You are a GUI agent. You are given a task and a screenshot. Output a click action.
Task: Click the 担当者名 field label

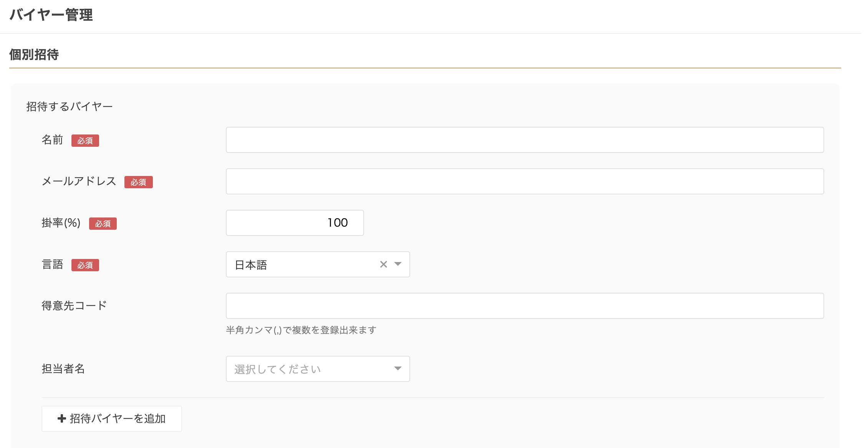coord(63,369)
